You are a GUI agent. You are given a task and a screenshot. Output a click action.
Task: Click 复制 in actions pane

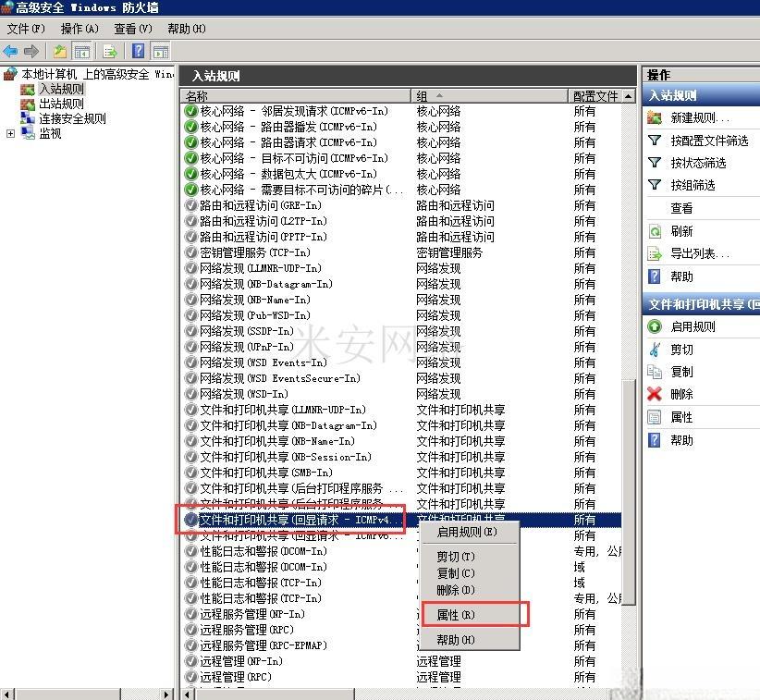coord(681,372)
